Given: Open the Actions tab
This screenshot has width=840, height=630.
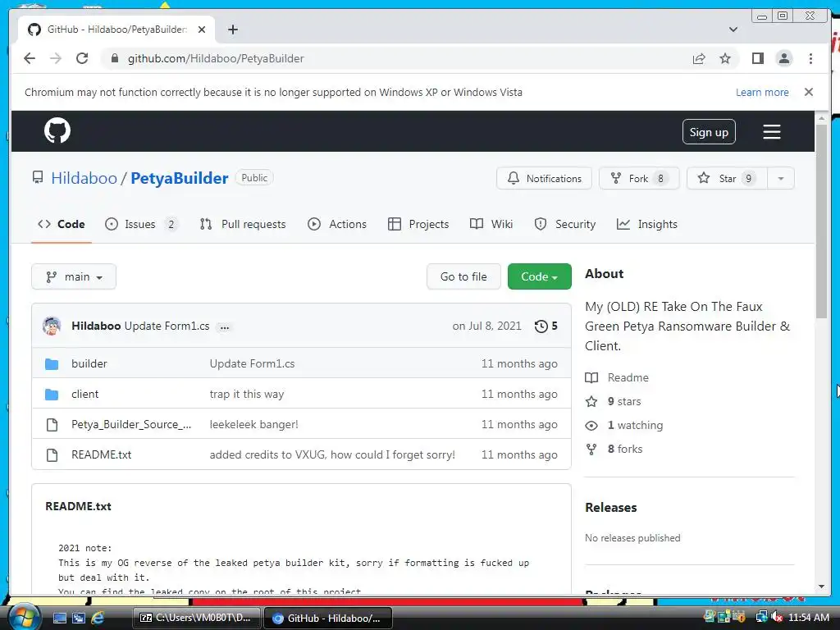Looking at the screenshot, I should pos(337,224).
